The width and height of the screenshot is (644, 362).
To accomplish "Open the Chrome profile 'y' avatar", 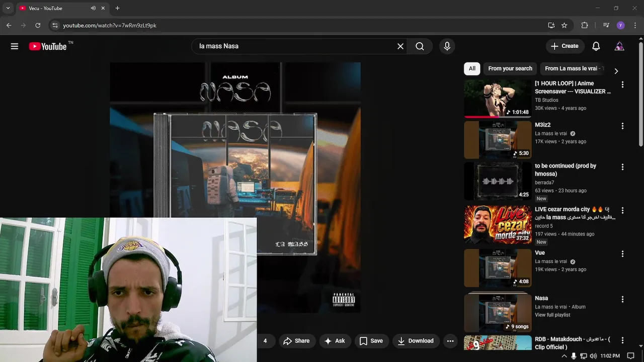I will (620, 25).
